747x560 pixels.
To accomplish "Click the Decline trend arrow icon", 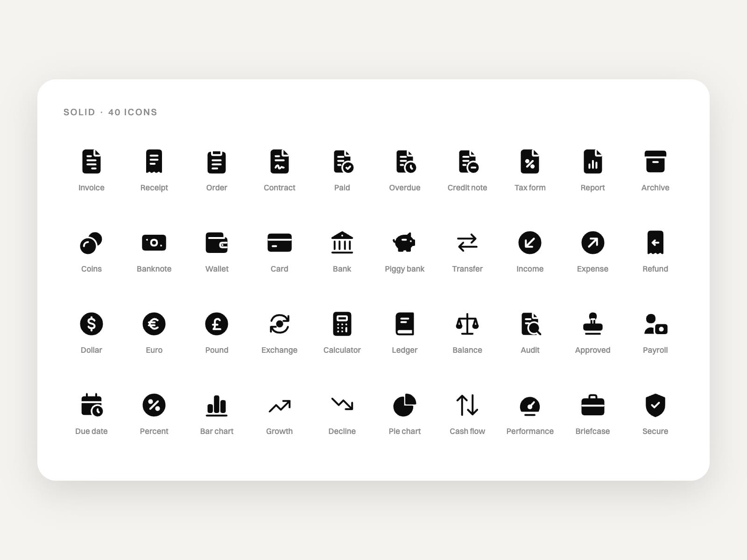I will pyautogui.click(x=342, y=404).
